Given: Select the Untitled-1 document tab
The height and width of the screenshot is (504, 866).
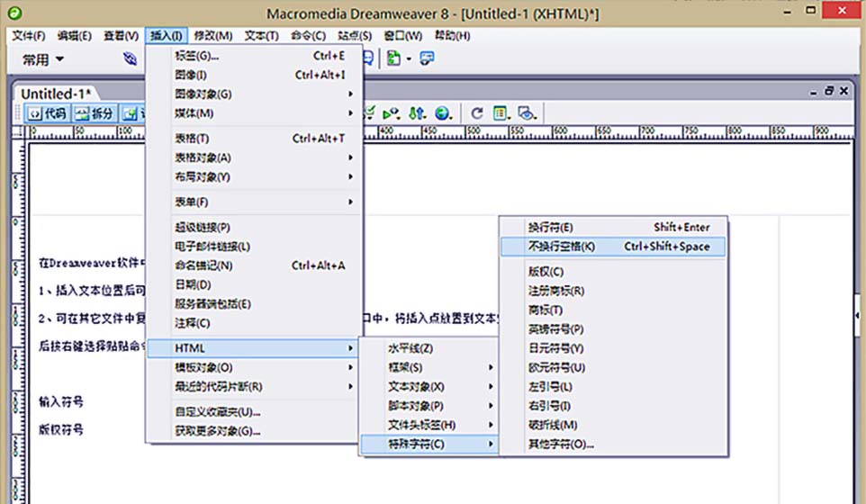Looking at the screenshot, I should tap(55, 94).
